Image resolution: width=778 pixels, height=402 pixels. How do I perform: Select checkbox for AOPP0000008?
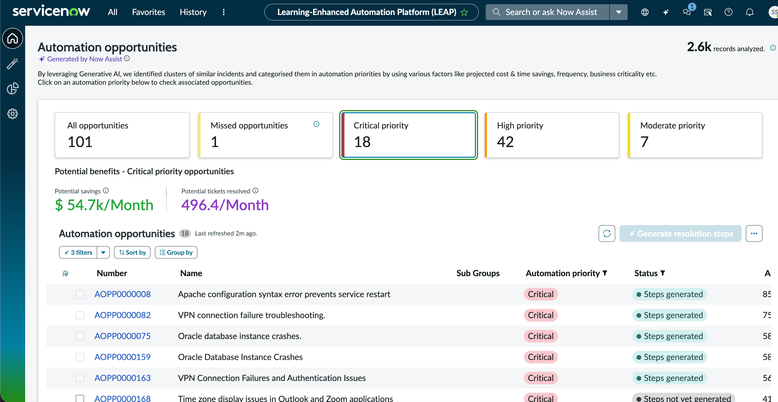tap(80, 294)
